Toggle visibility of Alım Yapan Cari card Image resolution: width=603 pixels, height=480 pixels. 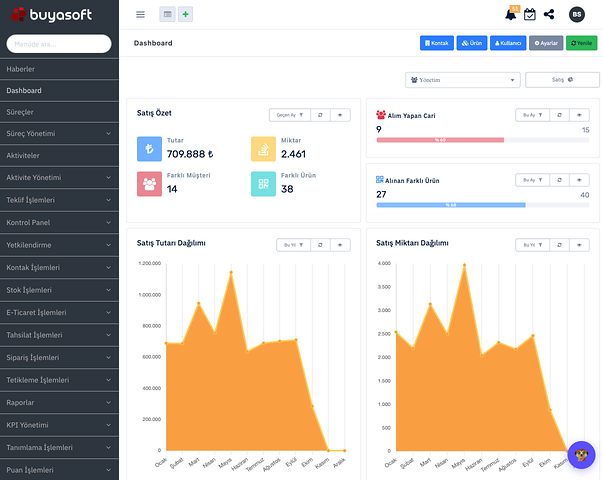click(x=579, y=115)
